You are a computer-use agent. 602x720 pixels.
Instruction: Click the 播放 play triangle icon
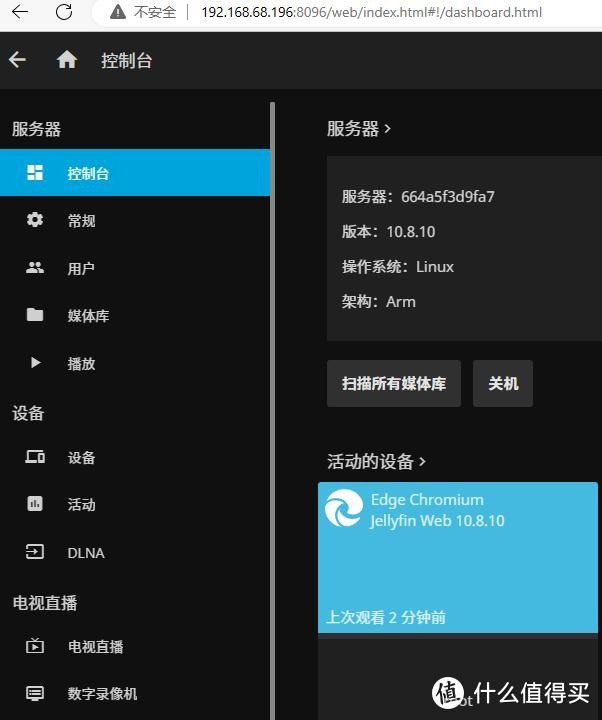(35, 363)
